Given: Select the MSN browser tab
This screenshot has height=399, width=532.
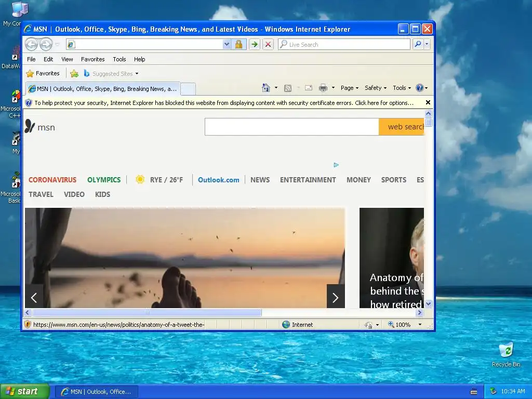Looking at the screenshot, I should [x=103, y=89].
